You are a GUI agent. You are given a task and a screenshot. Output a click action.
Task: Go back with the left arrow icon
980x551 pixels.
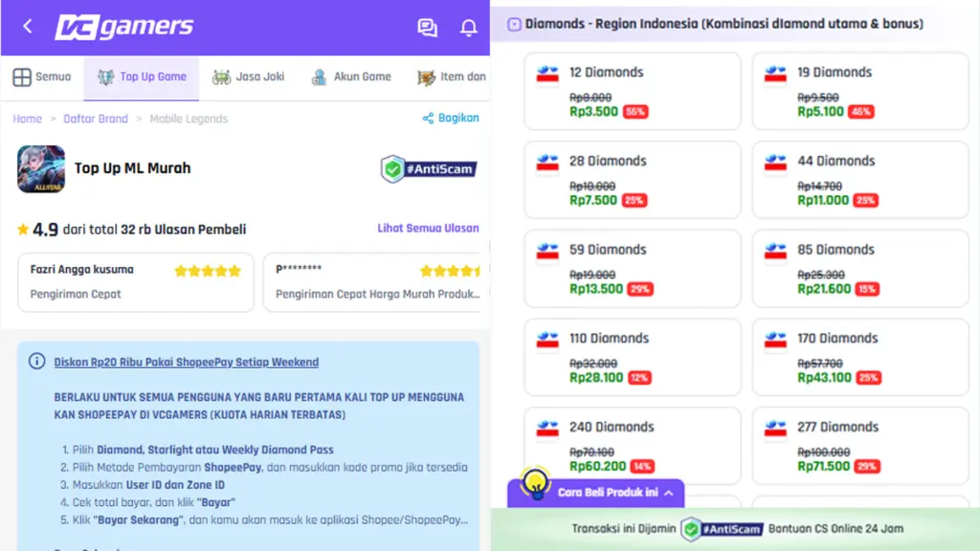28,26
